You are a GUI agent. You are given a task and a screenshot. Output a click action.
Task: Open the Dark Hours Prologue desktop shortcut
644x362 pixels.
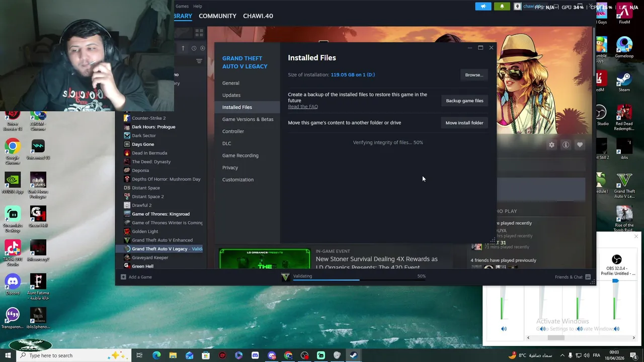click(38, 186)
